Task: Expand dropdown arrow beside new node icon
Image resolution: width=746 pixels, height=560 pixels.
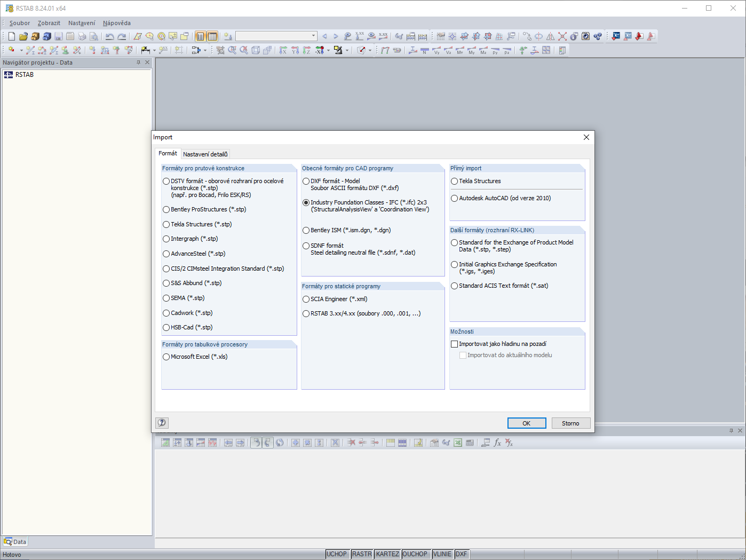Action: point(21,50)
